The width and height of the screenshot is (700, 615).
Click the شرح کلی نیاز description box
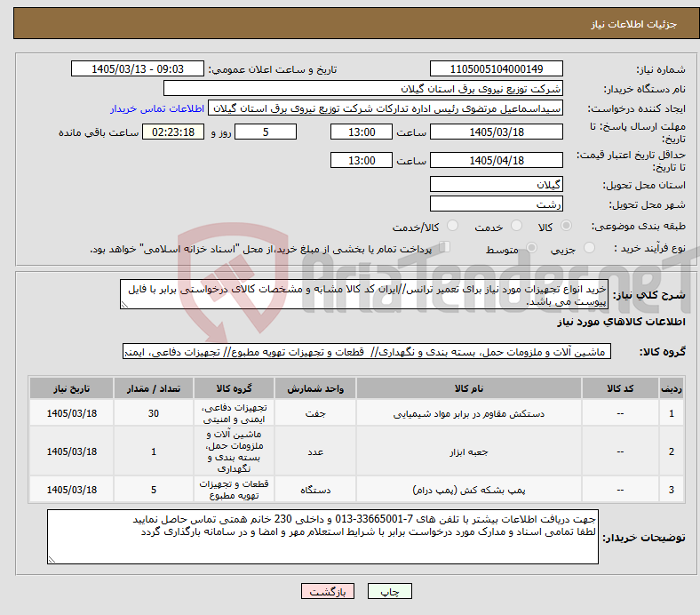[364, 295]
